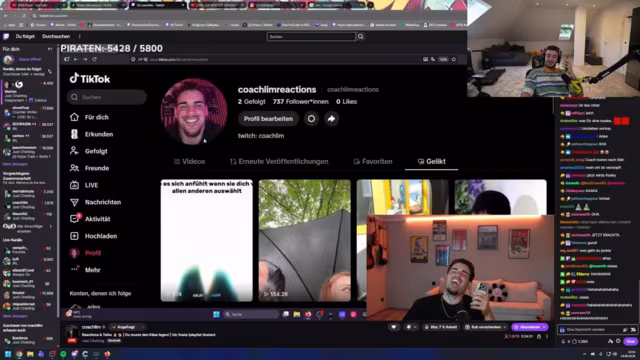Expand 'Alle Vorschläge ansehen' chevron

pos(51,227)
